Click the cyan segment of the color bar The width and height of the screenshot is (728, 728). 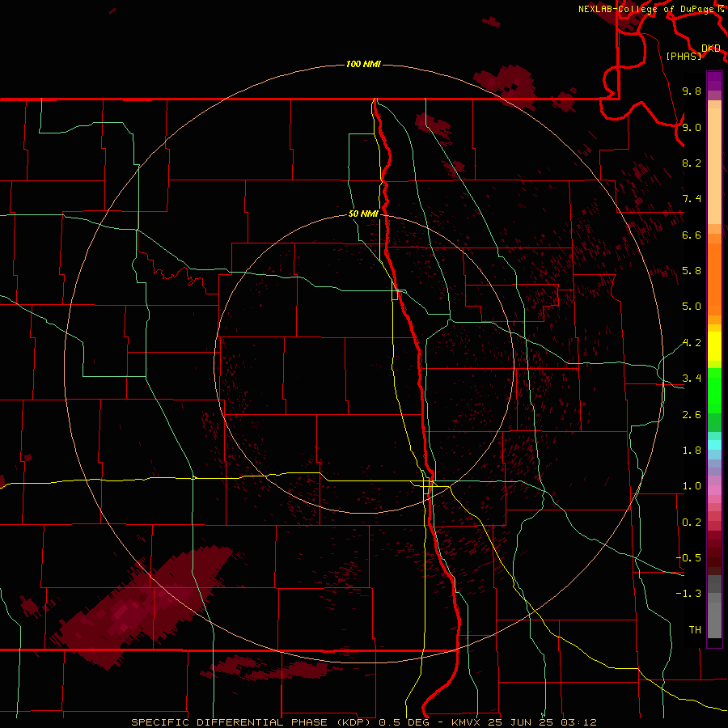click(x=714, y=445)
